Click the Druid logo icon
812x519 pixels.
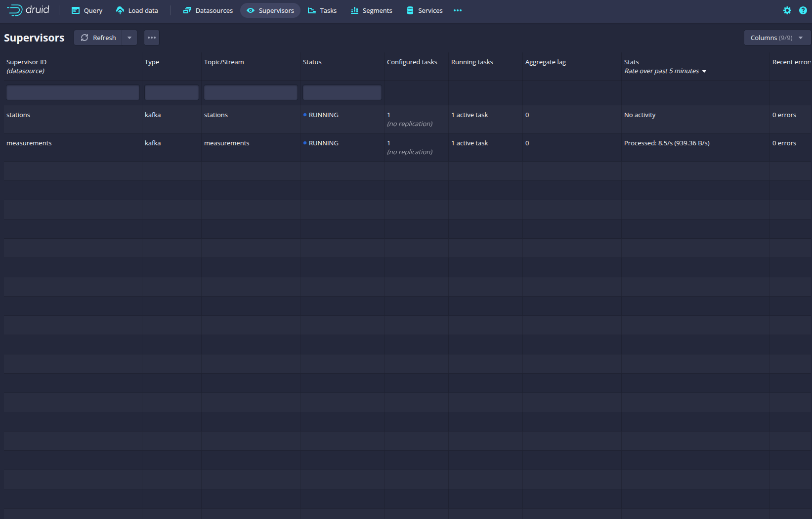coord(15,10)
